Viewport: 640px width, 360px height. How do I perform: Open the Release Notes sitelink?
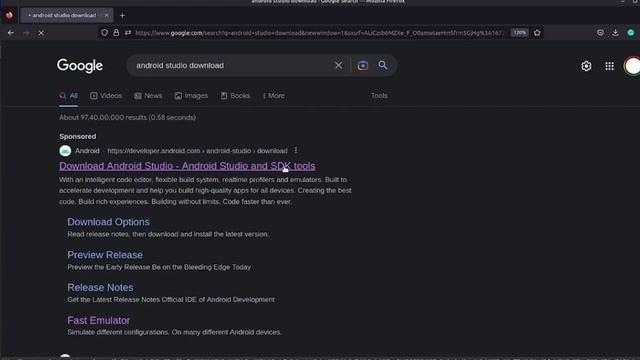100,288
